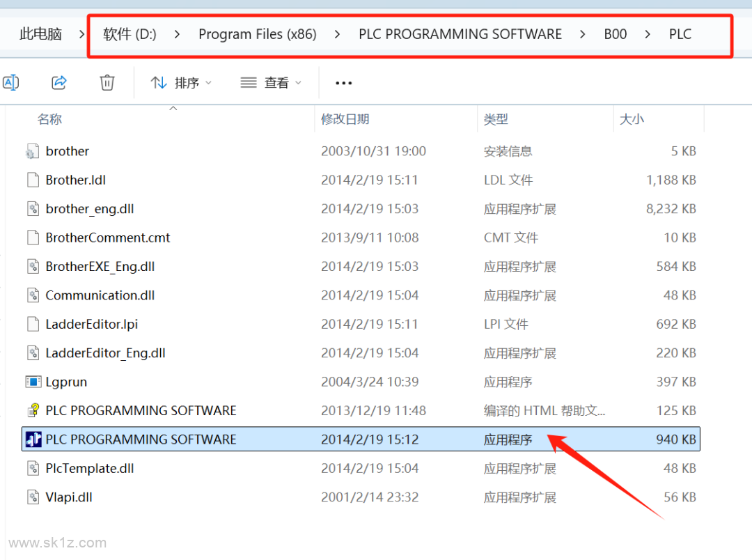Screen dimensions: 752x560
Task: Go to 此电脑 in the address bar
Action: (x=41, y=34)
